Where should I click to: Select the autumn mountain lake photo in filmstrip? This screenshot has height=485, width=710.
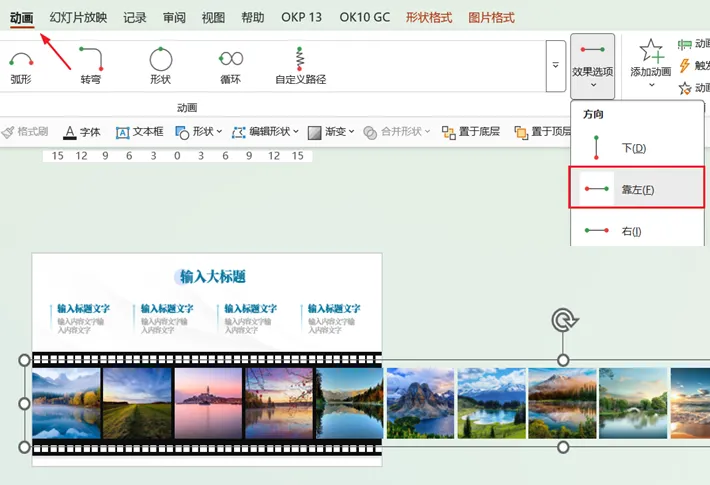(67, 403)
